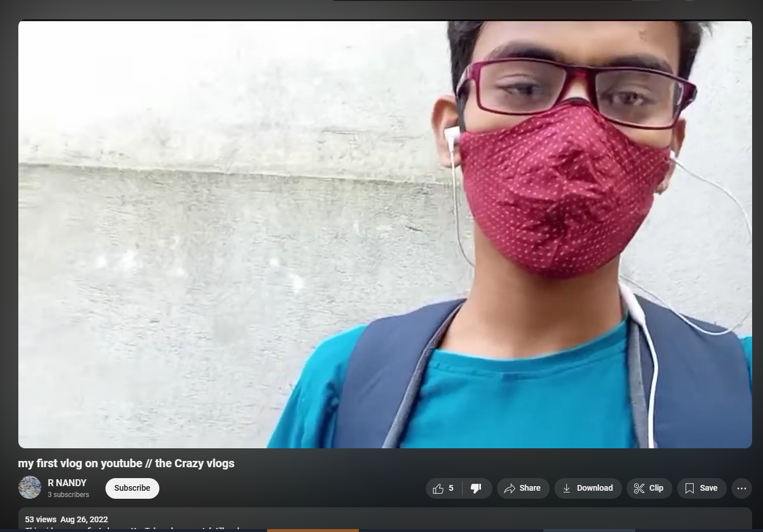Subscribe to R NANDY channel

point(132,488)
